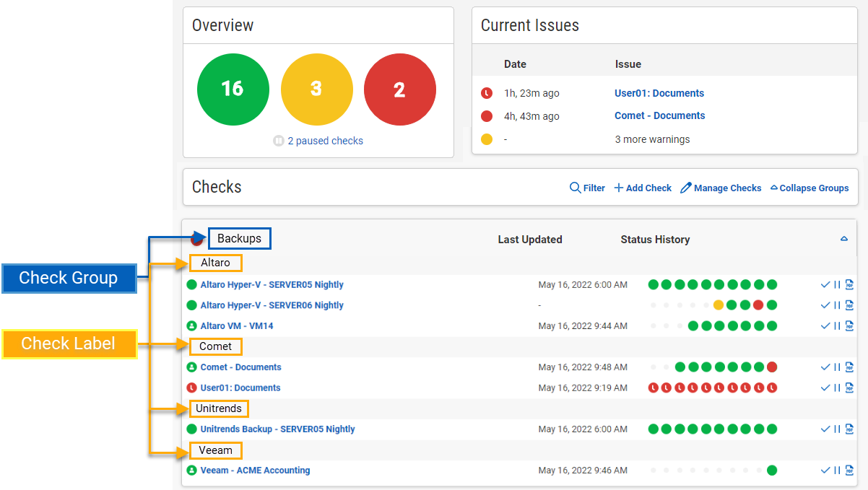Pause the Altaro Hyper-V SERVER06 Nightly check
Viewport: 868px width, 490px height.
[x=838, y=305]
